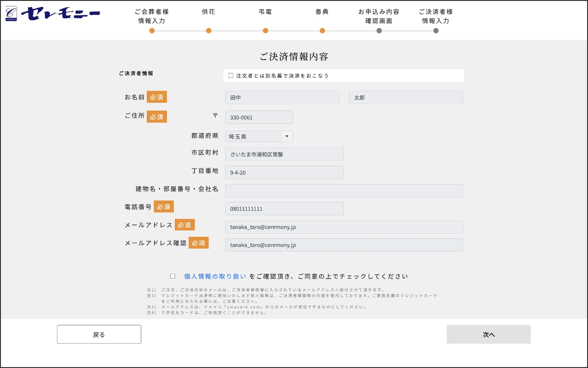Open the 個人情報の取り扱い link
Image resolution: width=588 pixels, height=368 pixels.
215,276
